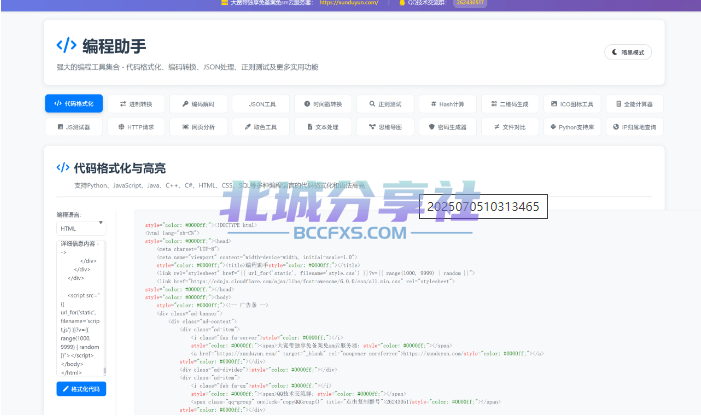Click the formatted code output area

point(417,312)
